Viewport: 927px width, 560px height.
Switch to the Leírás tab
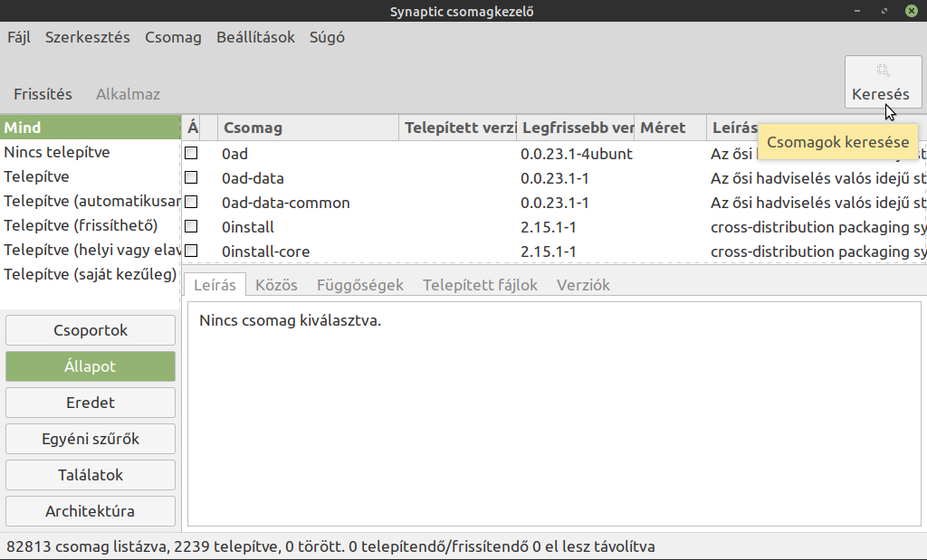[x=215, y=285]
